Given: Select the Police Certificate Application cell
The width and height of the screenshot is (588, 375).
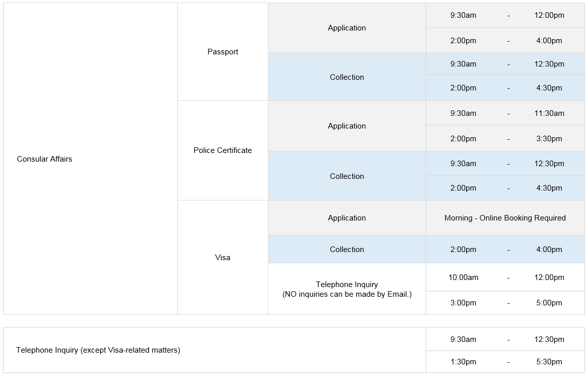Looking at the screenshot, I should 347,126.
